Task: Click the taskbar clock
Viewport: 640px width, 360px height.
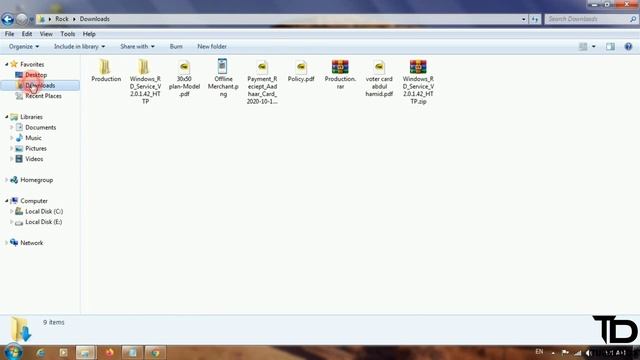Action: click(616, 353)
